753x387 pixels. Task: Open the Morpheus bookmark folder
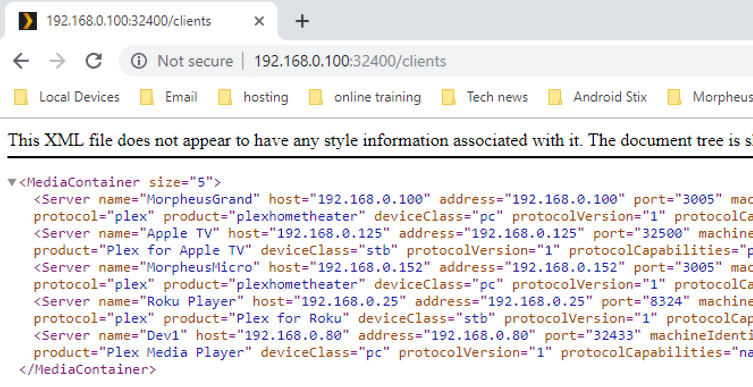pyautogui.click(x=710, y=97)
